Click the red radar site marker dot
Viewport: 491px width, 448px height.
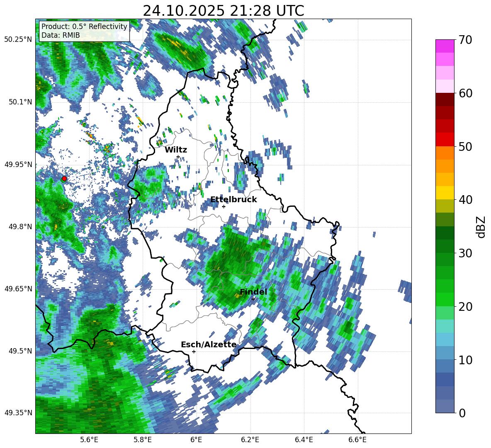(64, 179)
